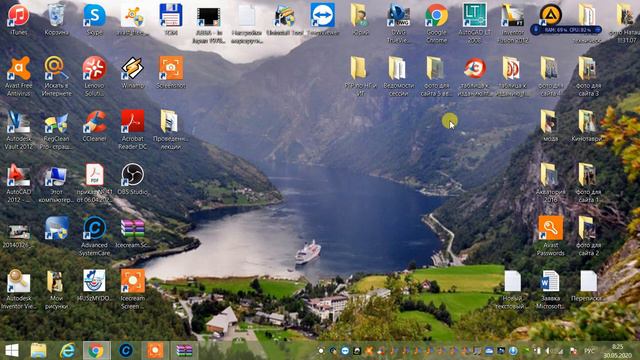Select the floppy-disk TCM shortcut

pyautogui.click(x=171, y=19)
